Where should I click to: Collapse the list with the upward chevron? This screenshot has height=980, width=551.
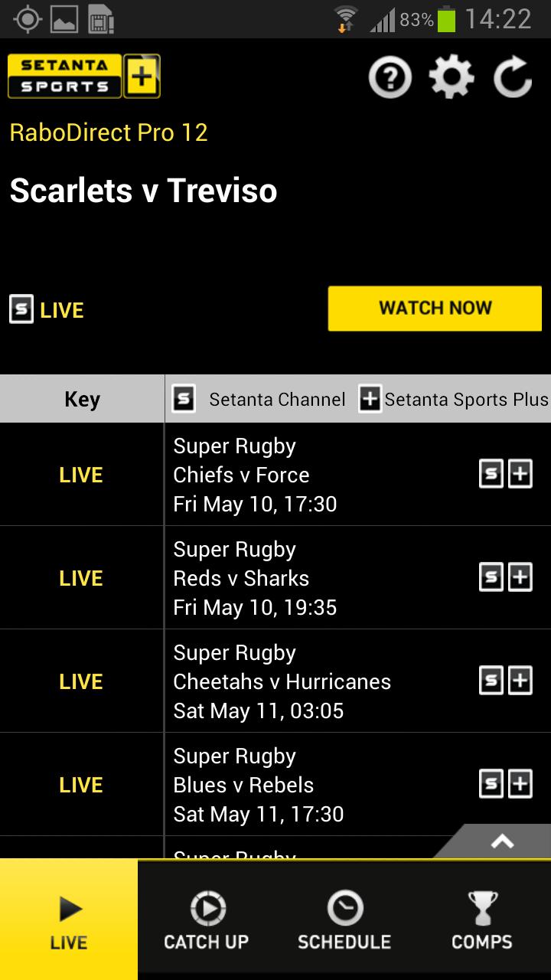(501, 841)
